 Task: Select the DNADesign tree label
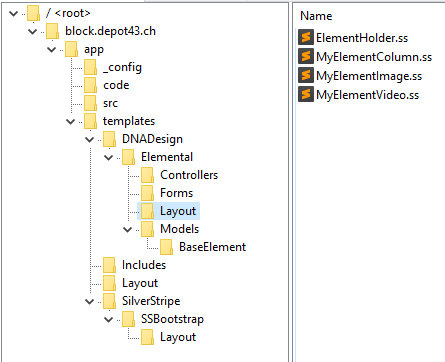(152, 139)
